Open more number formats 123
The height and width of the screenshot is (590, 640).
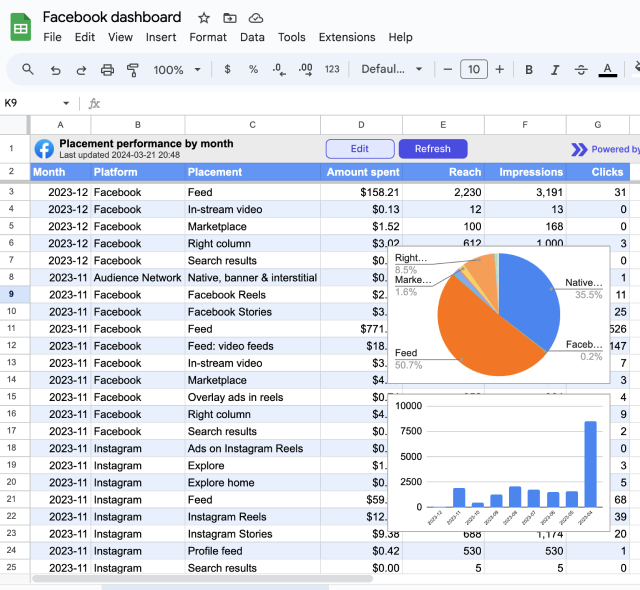point(332,69)
